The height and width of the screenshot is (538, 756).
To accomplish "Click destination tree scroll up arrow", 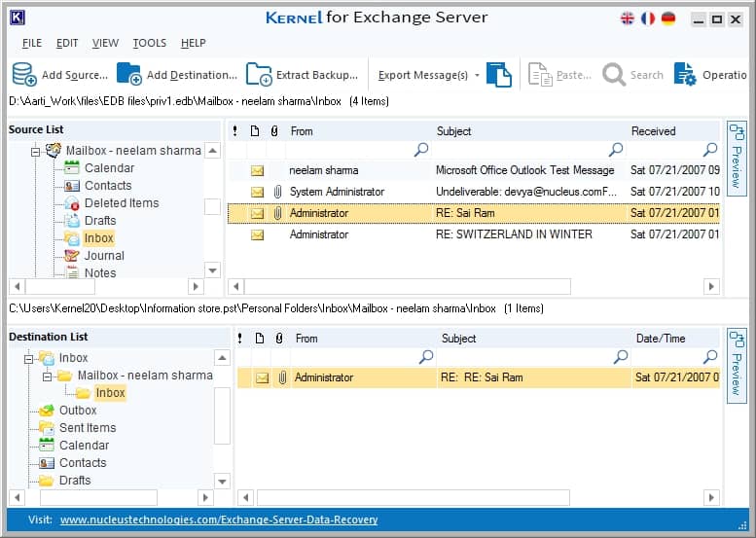I will (x=222, y=358).
